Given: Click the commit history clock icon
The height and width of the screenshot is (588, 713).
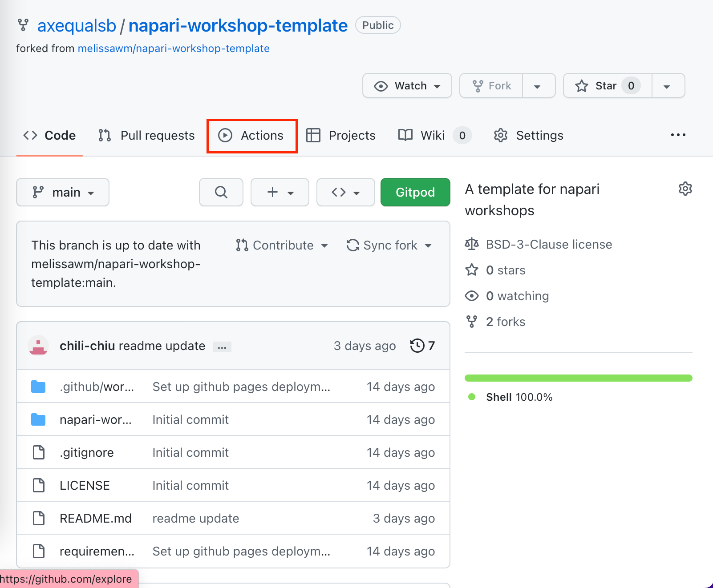Looking at the screenshot, I should (417, 346).
